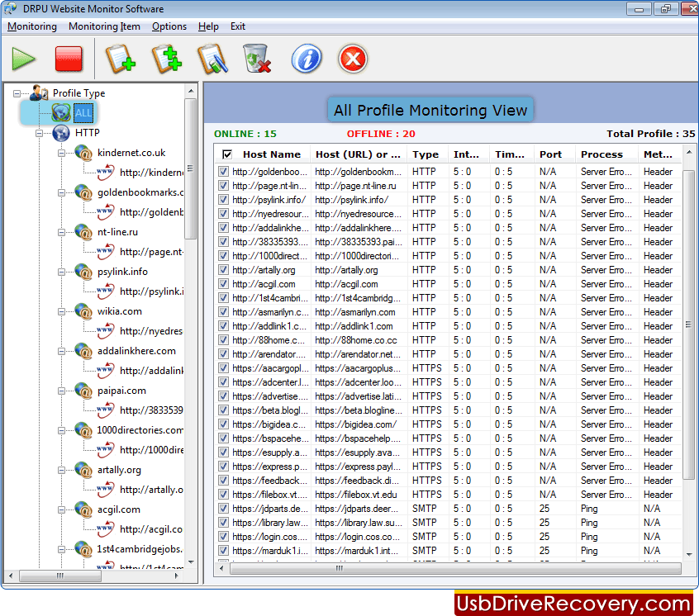The image size is (699, 616).
Task: Click the acgil.com host icon
Action: pyautogui.click(x=83, y=509)
